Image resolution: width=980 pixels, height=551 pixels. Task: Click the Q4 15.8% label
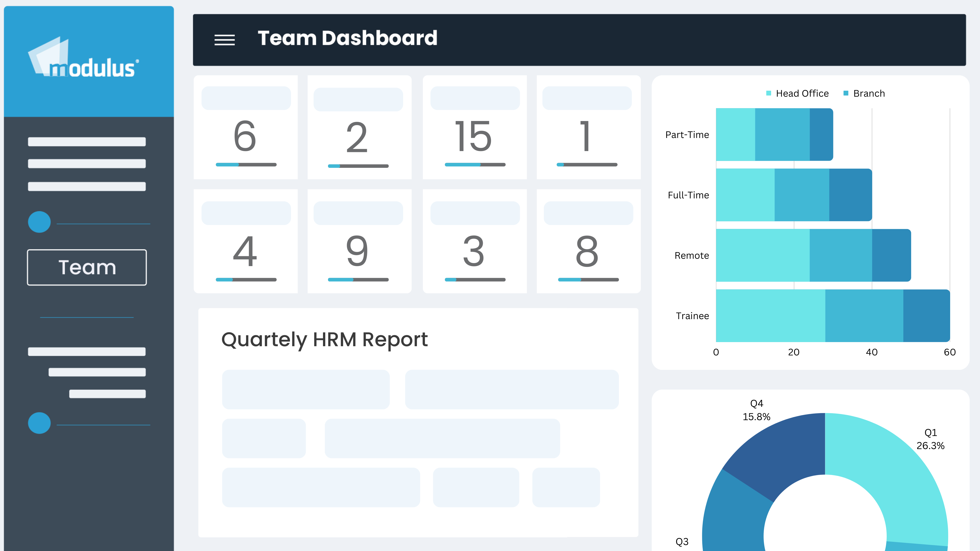tap(757, 410)
